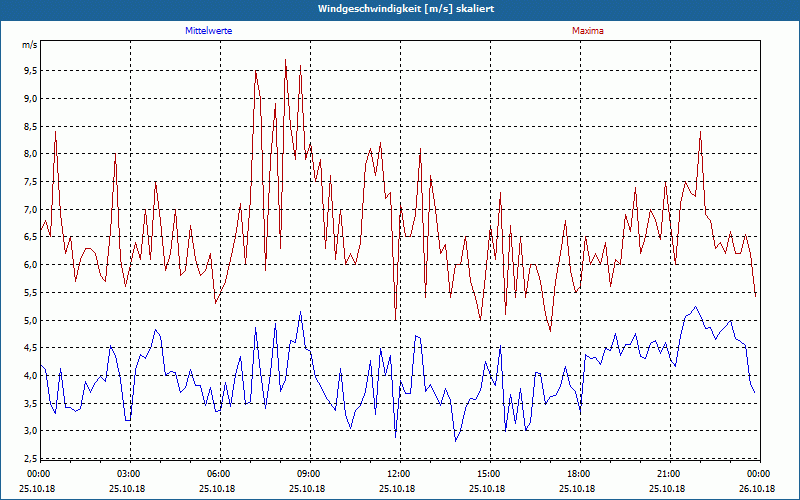Click the "6,5" y-axis value

[31, 237]
